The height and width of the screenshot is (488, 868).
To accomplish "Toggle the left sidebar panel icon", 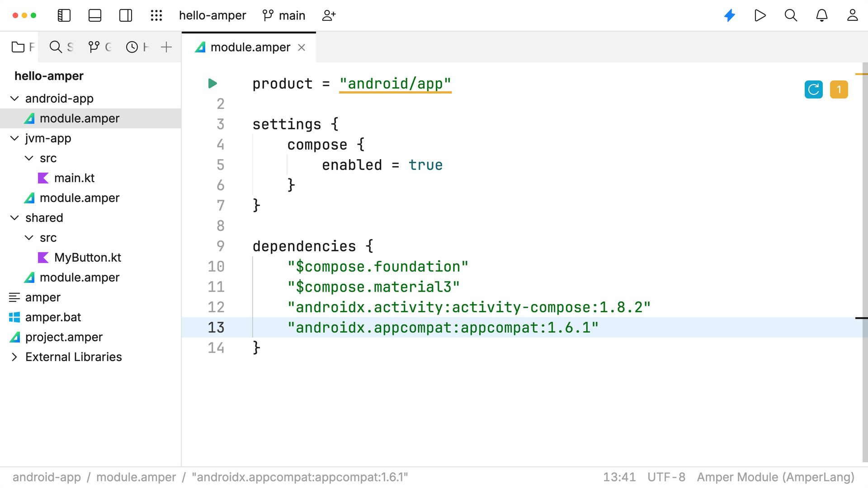I will (64, 15).
